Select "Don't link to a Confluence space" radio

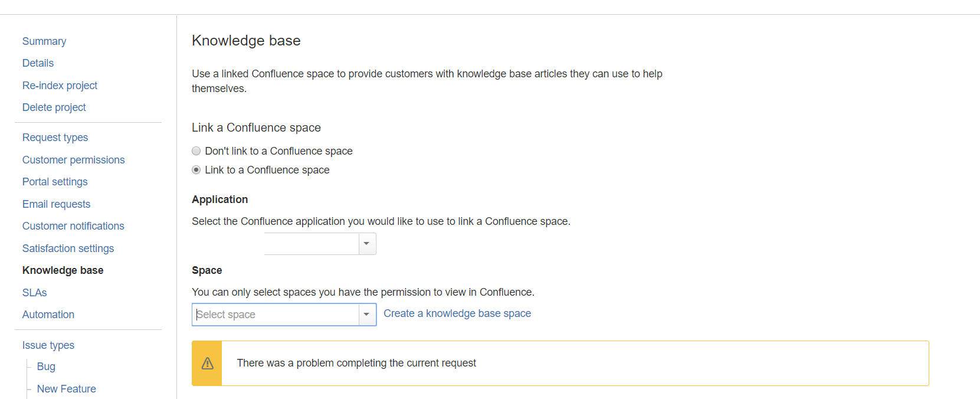(x=196, y=151)
